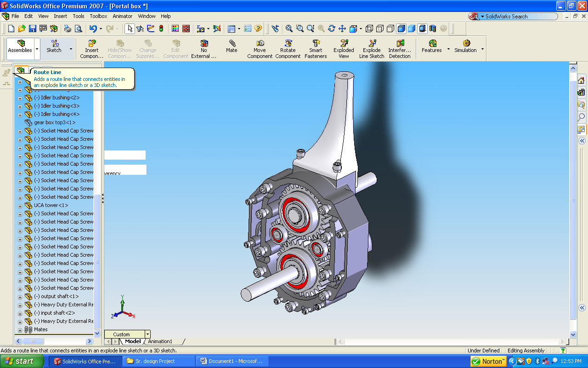Click in the SolidWorks Search field

tap(519, 17)
